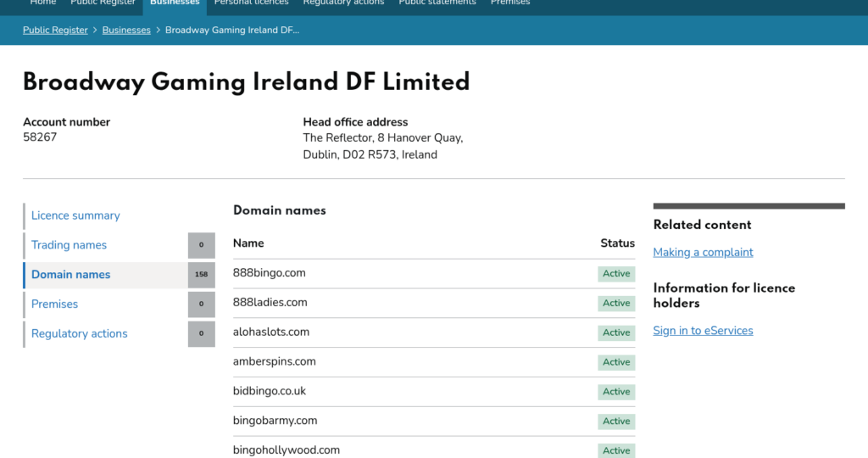Screen dimensions: 868x458
Task: Select the bingohollywood.com domain name
Action: (x=287, y=450)
